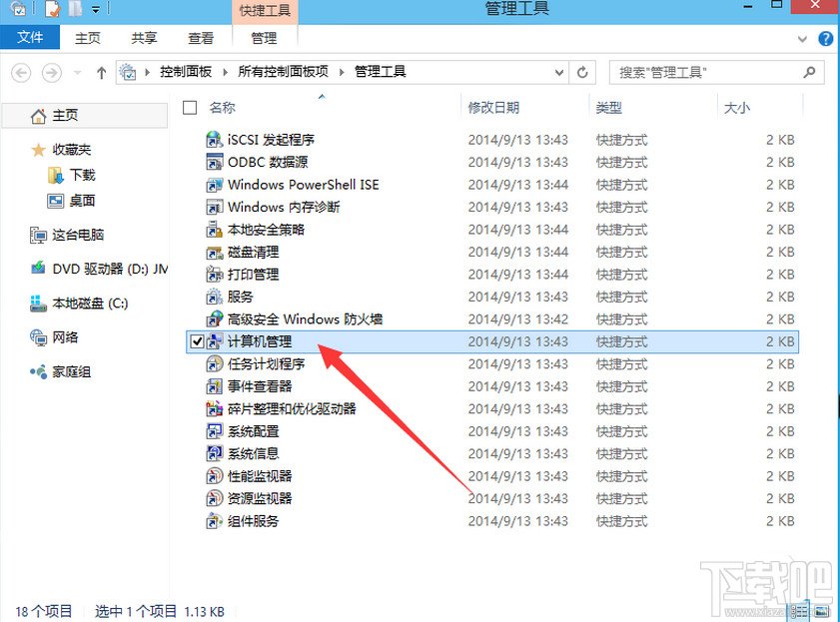Open the Quick Access Toolbar customize dropdown
This screenshot has height=622, width=840.
[96, 9]
